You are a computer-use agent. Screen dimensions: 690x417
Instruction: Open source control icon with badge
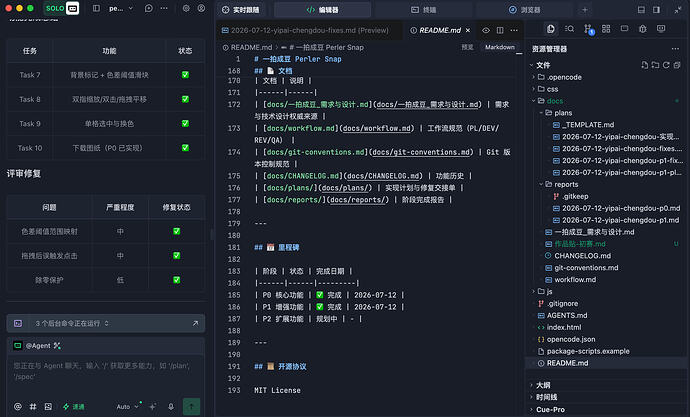(588, 29)
